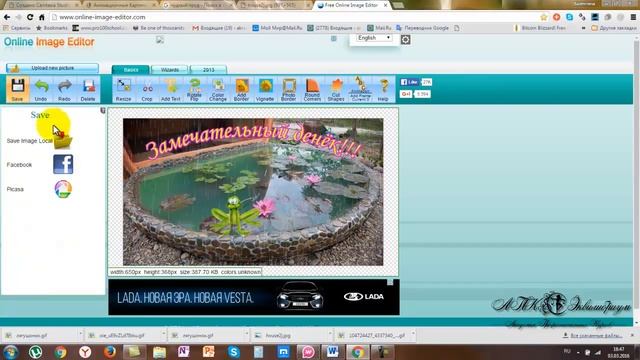Open Windows Start menu

(11, 352)
